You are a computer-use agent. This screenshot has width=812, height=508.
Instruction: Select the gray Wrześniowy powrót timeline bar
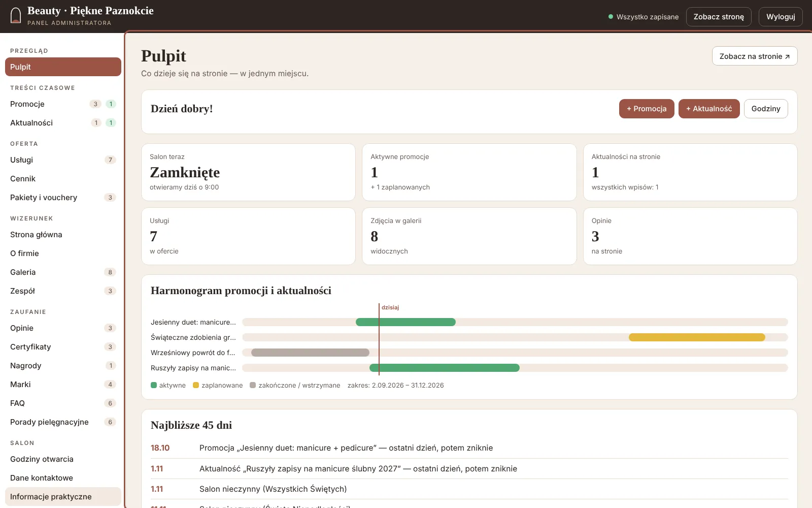(x=310, y=353)
